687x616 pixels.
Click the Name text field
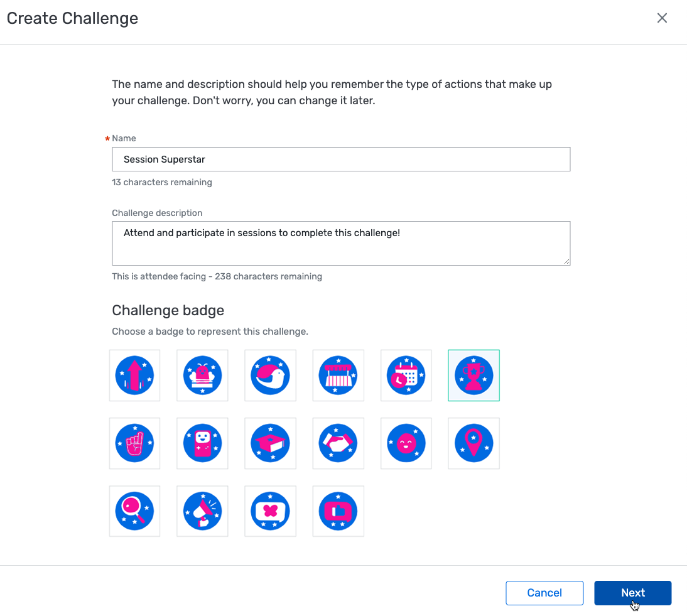pyautogui.click(x=341, y=159)
